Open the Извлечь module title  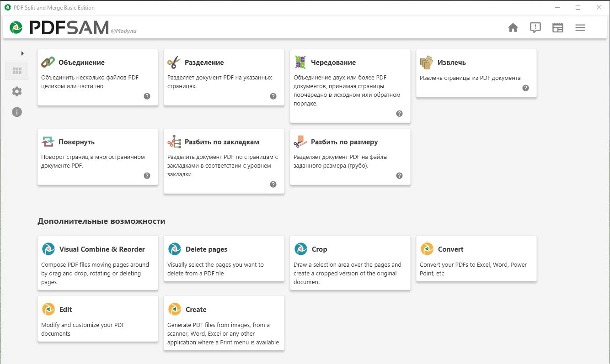pos(452,63)
